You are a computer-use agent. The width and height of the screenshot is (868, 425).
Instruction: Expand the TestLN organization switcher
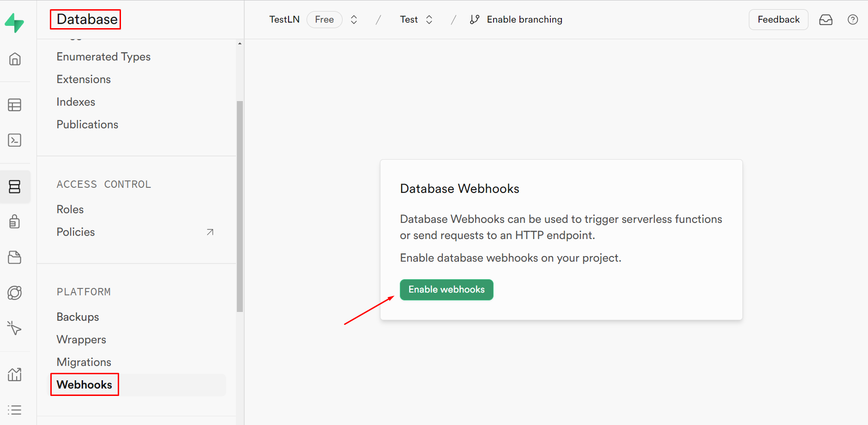(354, 19)
